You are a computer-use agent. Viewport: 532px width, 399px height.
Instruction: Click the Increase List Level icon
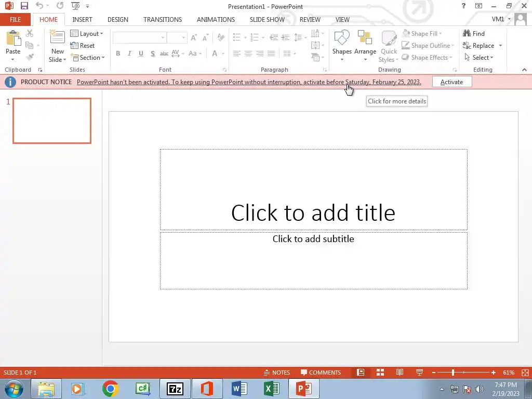tap(285, 37)
